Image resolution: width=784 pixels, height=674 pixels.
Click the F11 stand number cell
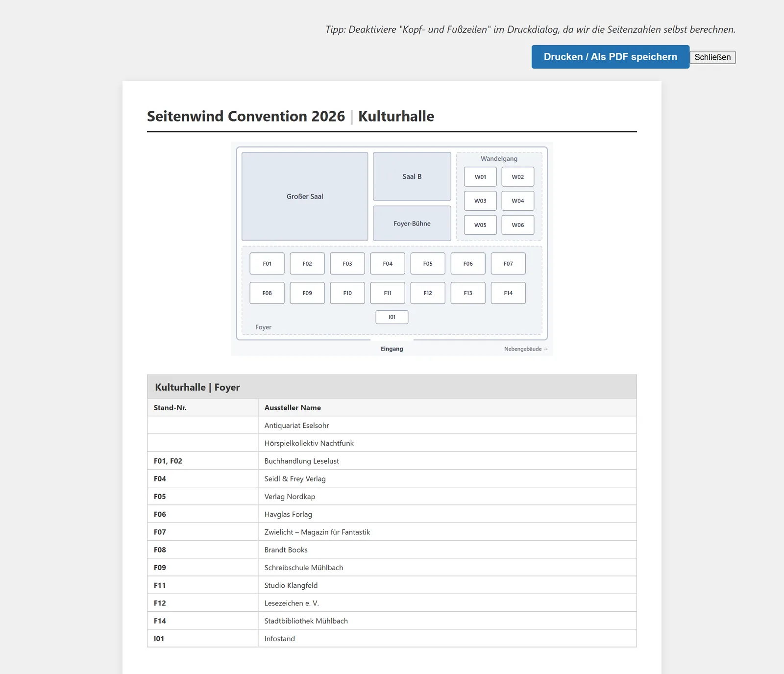pos(203,585)
